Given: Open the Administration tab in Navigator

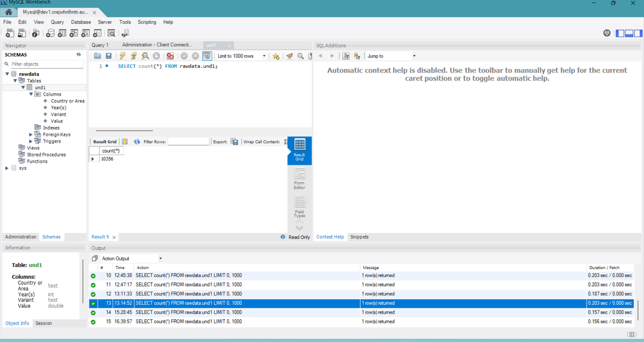Looking at the screenshot, I should [21, 237].
